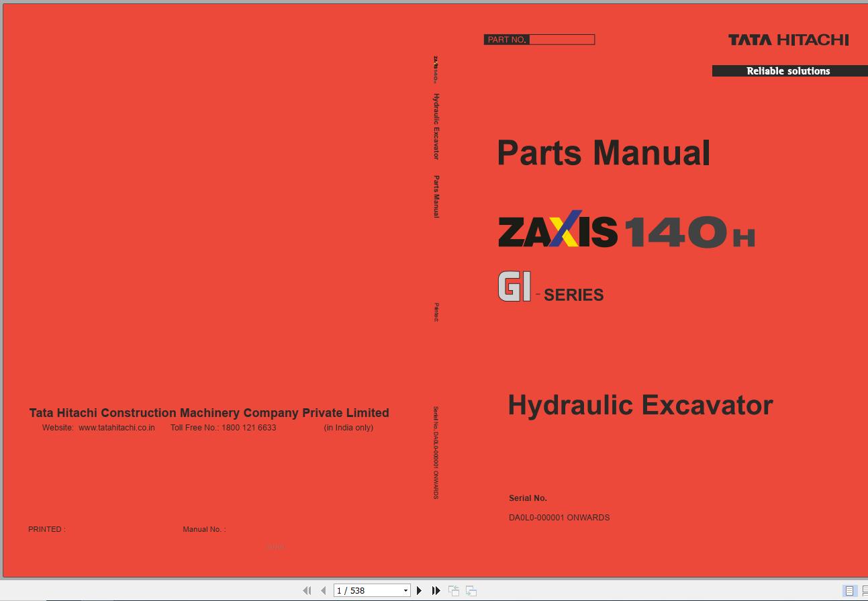
Task: Click the 'Hydraulic Excavator' heading
Action: [640, 405]
